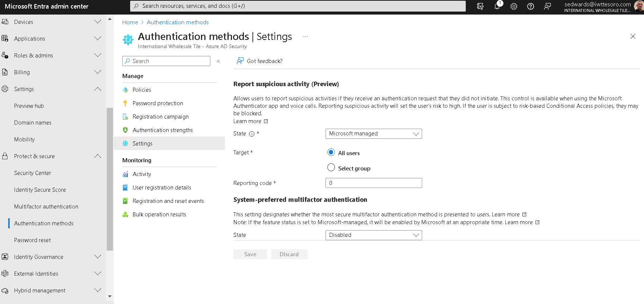Click the Roles & admins icon in sidebar
Screen dimensions: 644x304
point(5,55)
